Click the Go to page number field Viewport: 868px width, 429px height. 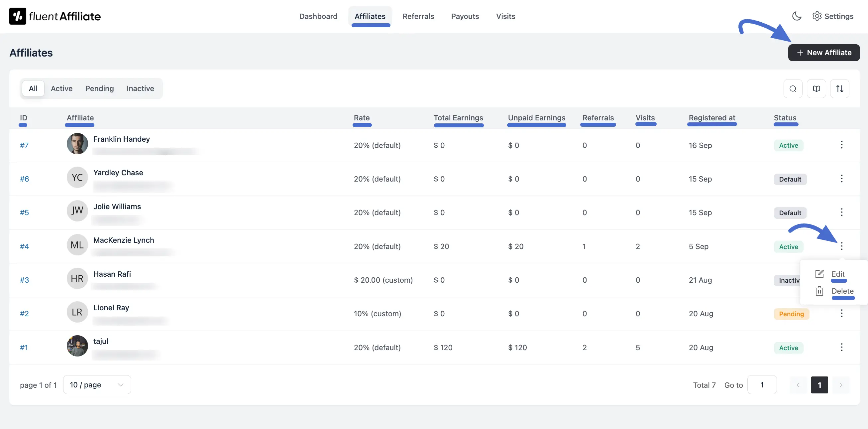coord(763,384)
